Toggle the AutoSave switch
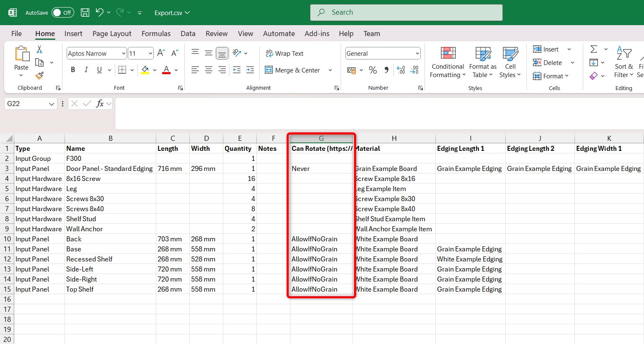This screenshot has height=344, width=644. (x=62, y=13)
